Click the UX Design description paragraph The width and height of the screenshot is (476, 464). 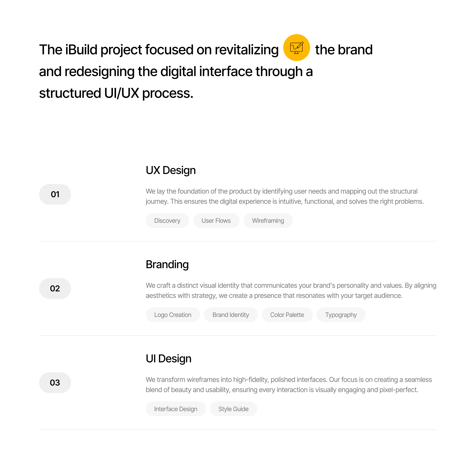coord(284,196)
